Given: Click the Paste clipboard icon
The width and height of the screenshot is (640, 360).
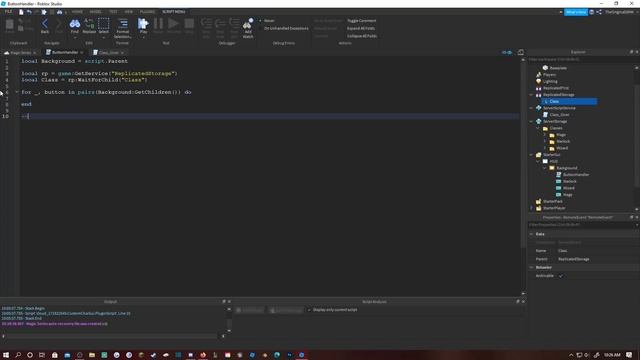Looking at the screenshot, I should 9,24.
